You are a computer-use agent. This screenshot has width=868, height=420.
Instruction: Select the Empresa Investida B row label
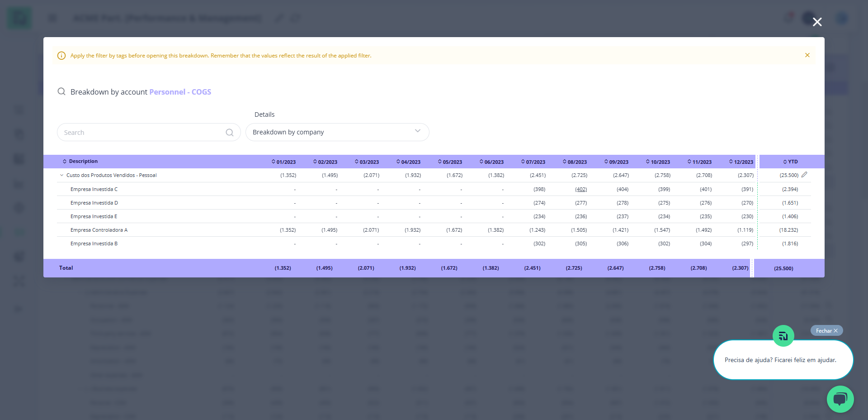pos(94,243)
